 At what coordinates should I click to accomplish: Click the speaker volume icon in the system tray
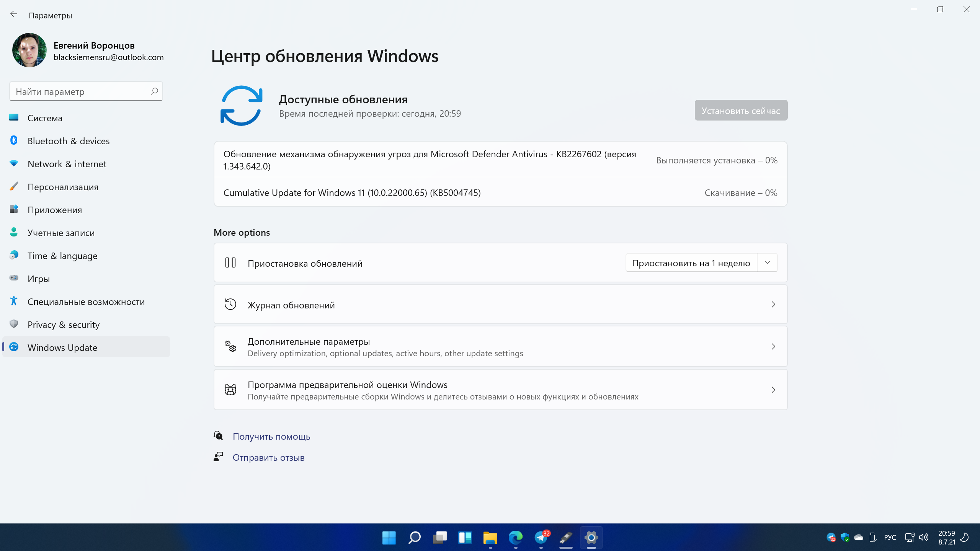[924, 537]
